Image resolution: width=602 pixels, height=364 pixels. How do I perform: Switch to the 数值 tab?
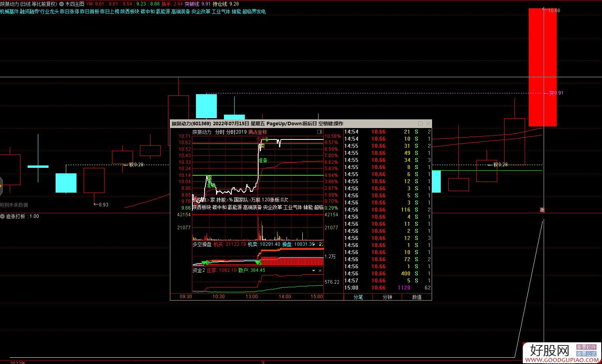(417, 297)
